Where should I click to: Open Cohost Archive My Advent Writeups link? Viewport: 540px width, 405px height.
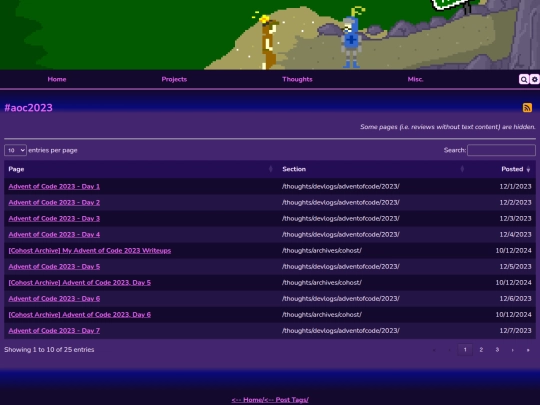pos(90,250)
